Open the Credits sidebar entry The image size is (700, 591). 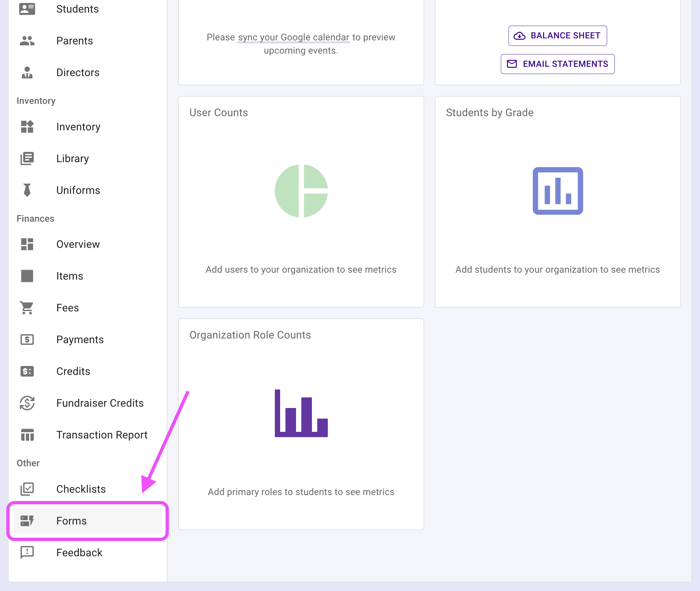[73, 372]
